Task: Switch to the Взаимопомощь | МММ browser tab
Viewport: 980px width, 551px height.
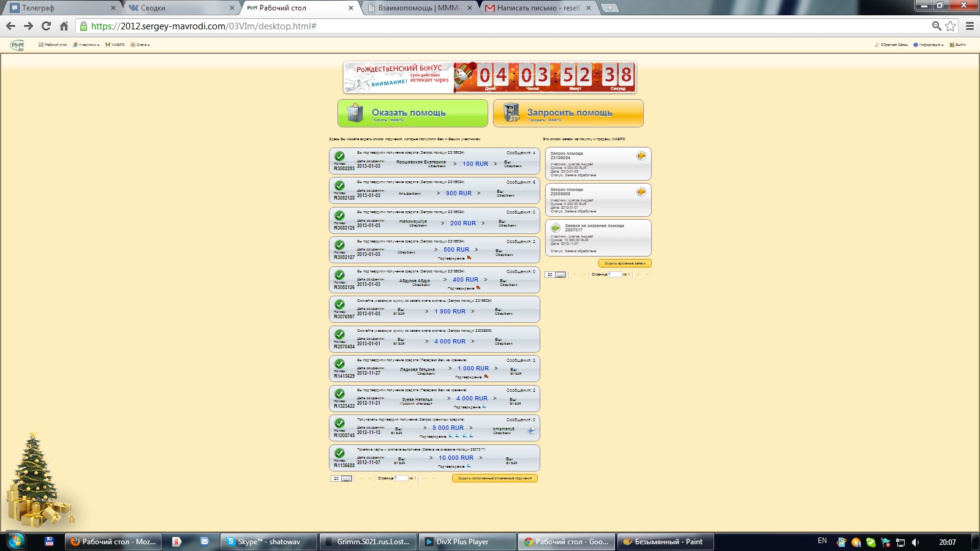Action: pyautogui.click(x=420, y=8)
